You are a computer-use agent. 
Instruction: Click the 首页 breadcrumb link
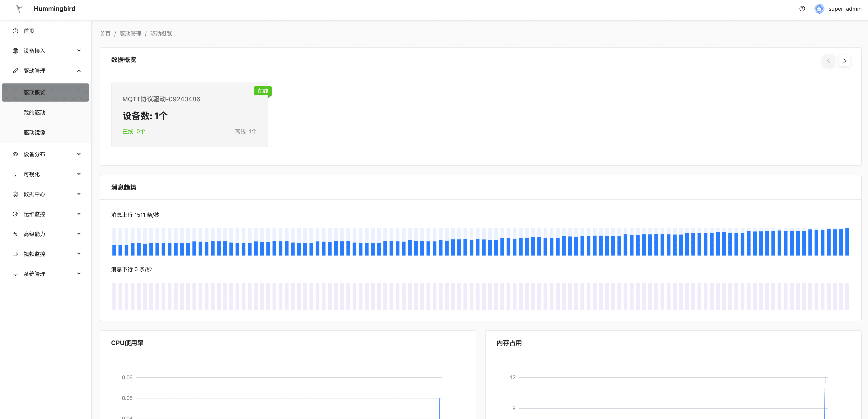(x=105, y=34)
